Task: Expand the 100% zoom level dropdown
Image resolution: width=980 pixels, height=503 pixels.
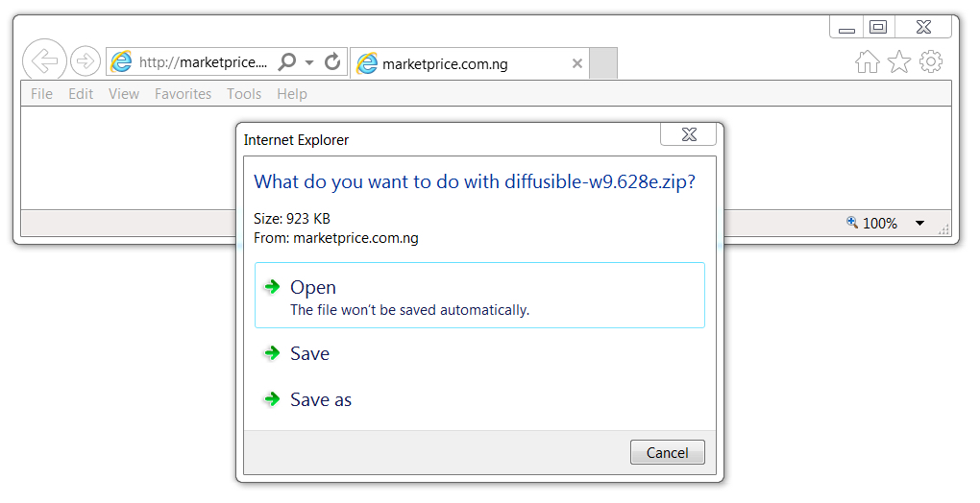Action: coord(920,224)
